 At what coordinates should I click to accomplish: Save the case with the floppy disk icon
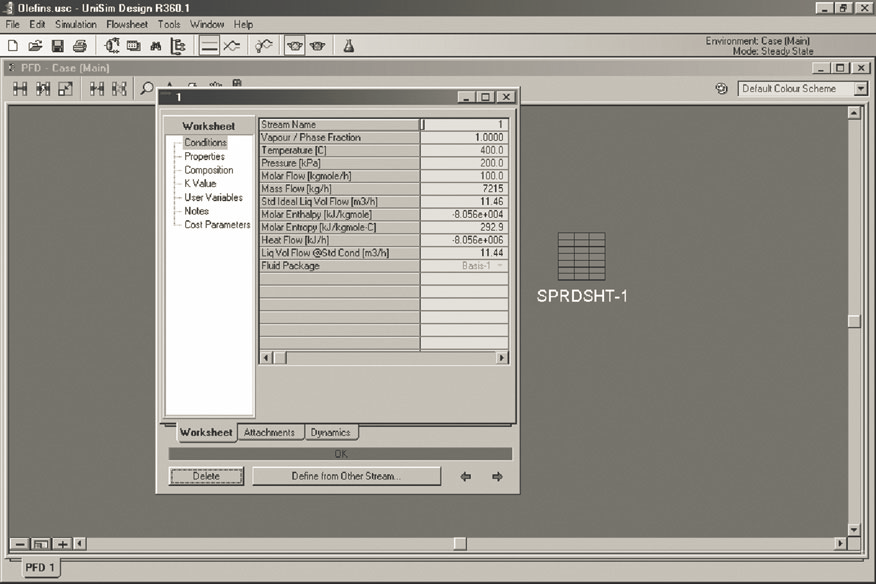[57, 46]
